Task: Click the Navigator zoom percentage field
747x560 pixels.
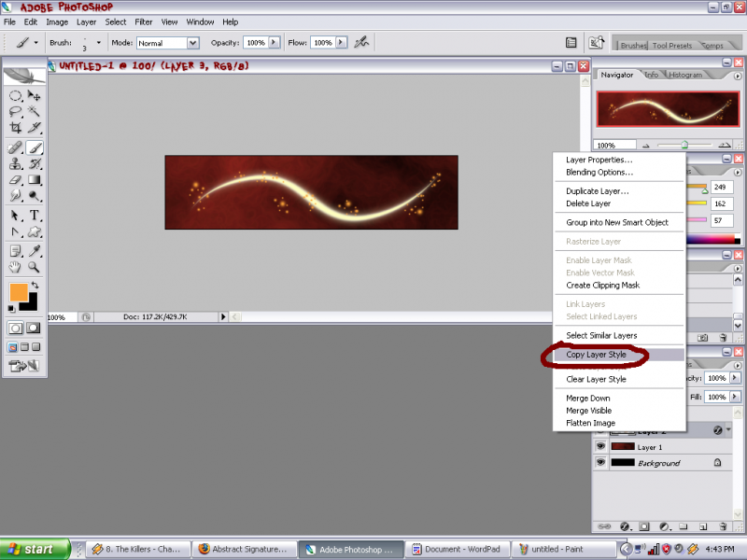Action: tap(614, 146)
